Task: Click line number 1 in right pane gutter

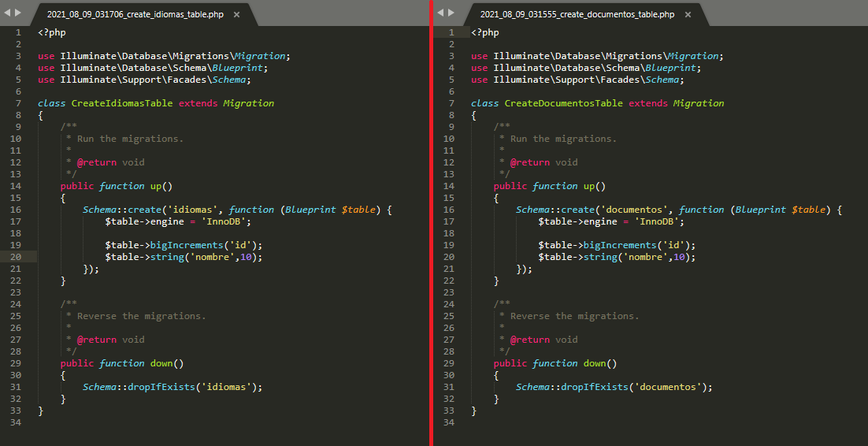Action: pyautogui.click(x=451, y=32)
